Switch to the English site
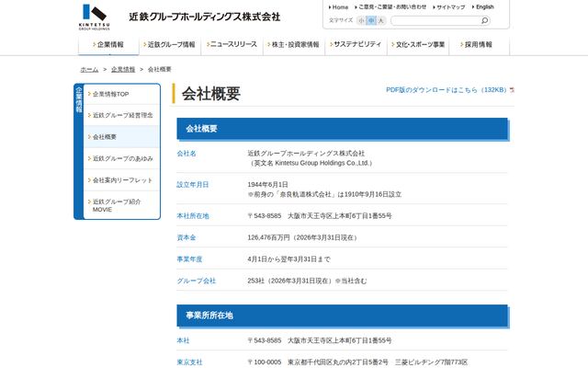 pyautogui.click(x=483, y=7)
